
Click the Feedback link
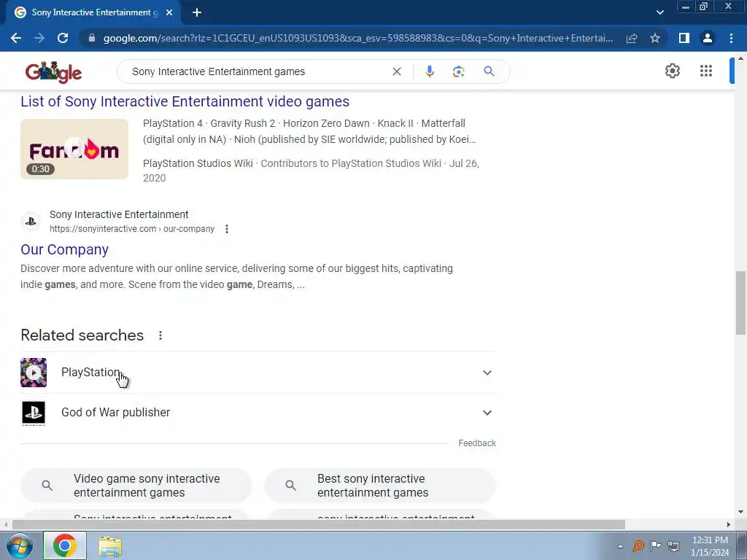477,443
